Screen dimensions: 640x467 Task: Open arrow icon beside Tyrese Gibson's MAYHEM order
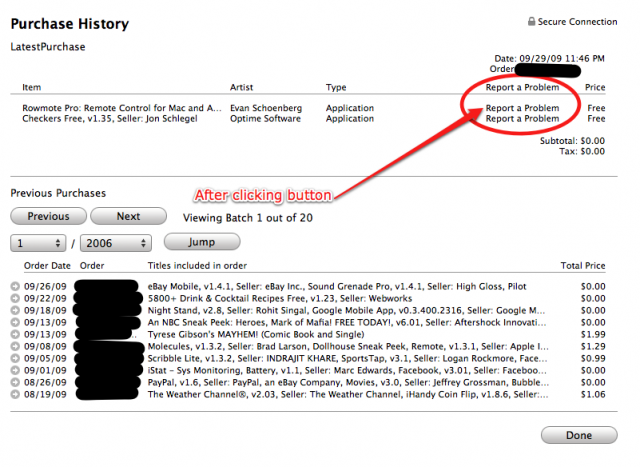coord(15,334)
